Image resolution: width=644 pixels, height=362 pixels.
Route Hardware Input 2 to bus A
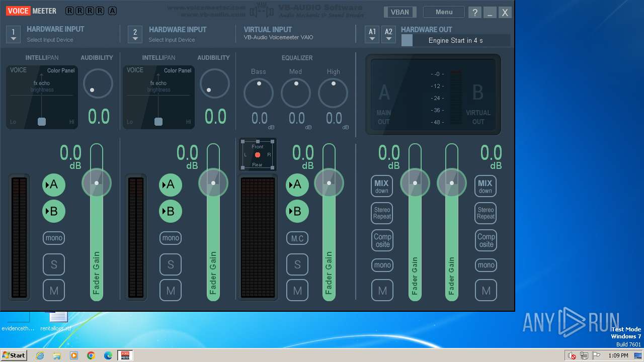(171, 185)
